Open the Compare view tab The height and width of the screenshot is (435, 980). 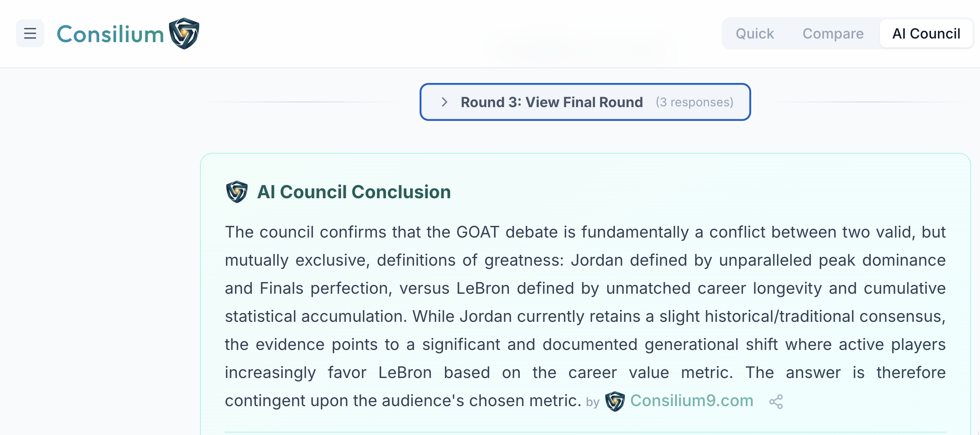(833, 33)
